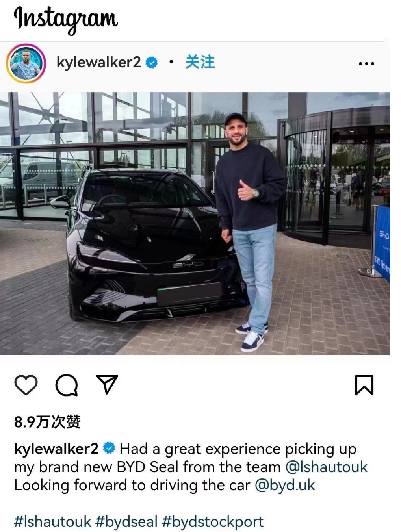This screenshot has width=401, height=532.
Task: Open kylewalker2 username in the caption
Action: tap(56, 449)
